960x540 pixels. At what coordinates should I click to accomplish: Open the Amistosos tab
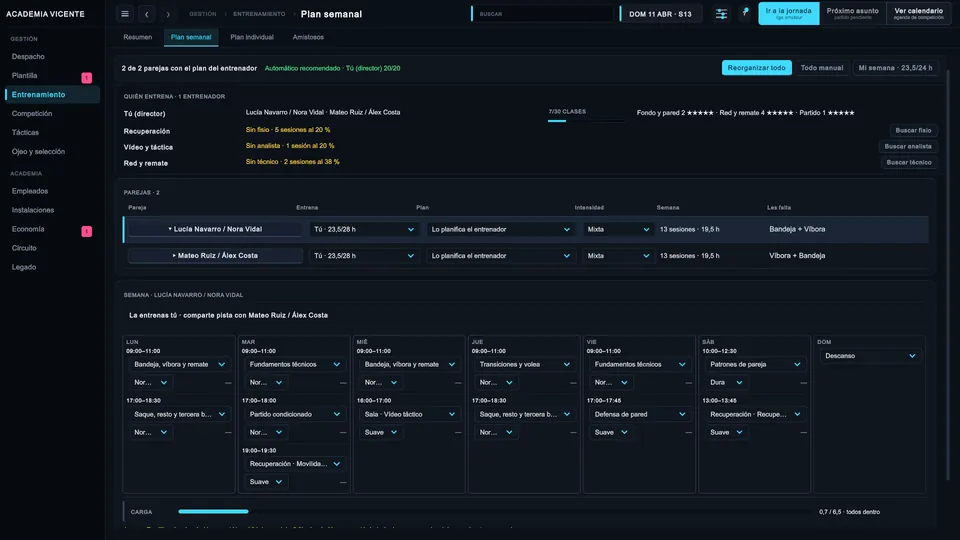coord(308,37)
